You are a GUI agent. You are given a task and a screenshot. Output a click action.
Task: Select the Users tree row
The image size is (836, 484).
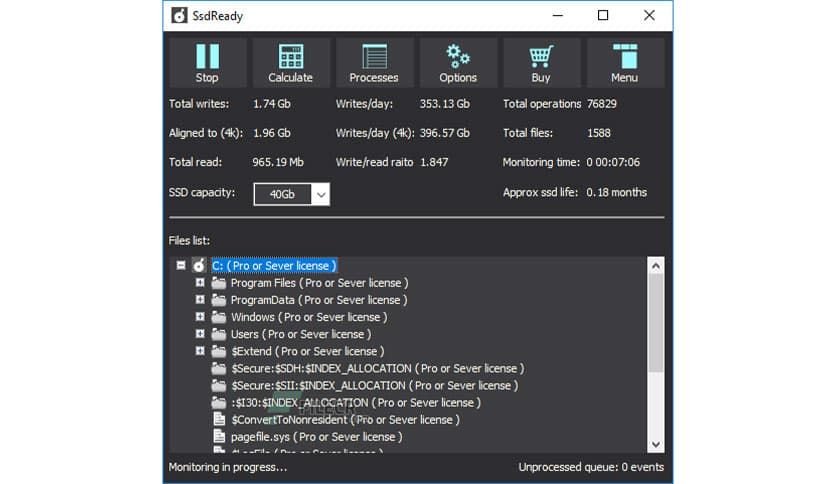point(301,334)
